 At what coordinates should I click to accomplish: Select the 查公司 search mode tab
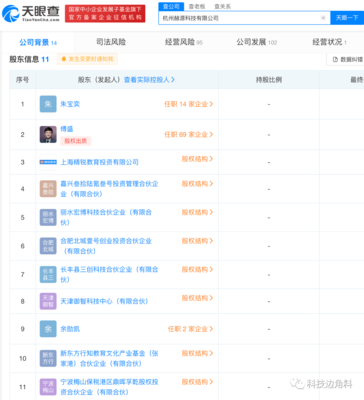(171, 6)
